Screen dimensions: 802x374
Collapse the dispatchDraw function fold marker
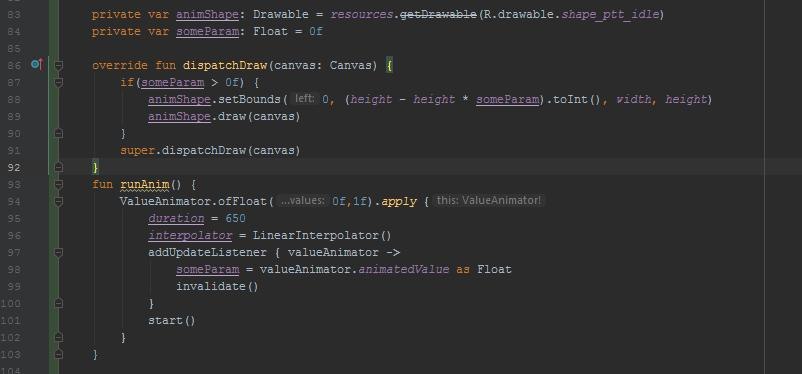click(x=58, y=65)
